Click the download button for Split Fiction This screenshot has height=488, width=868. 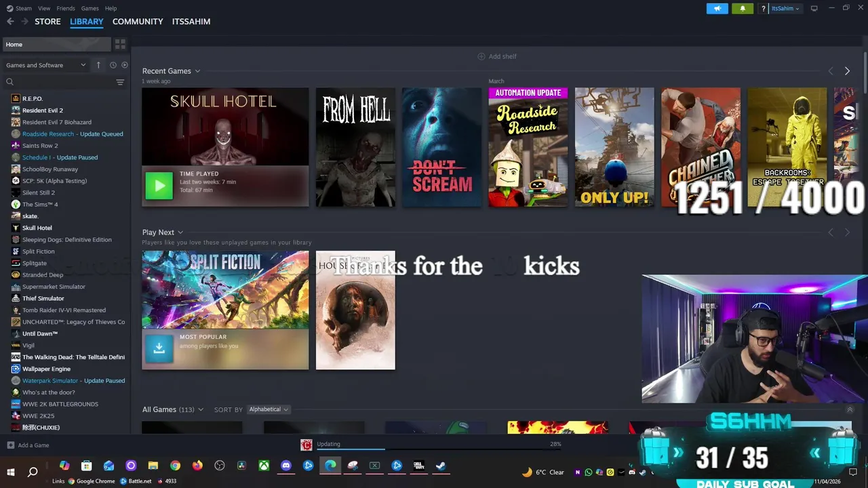[159, 348]
